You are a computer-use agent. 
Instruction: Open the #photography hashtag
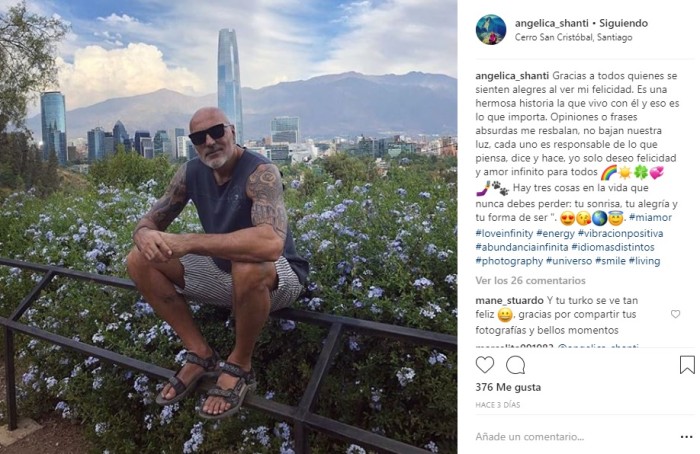(509, 261)
